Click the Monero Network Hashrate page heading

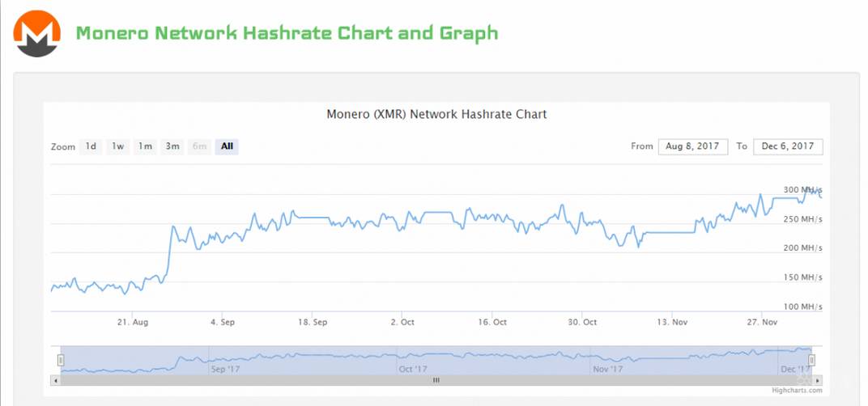coord(287,33)
